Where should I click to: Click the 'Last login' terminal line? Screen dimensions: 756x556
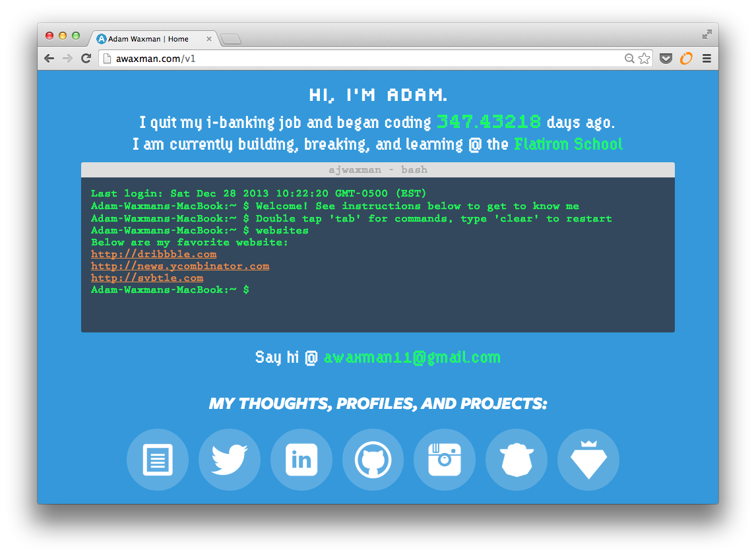[259, 193]
